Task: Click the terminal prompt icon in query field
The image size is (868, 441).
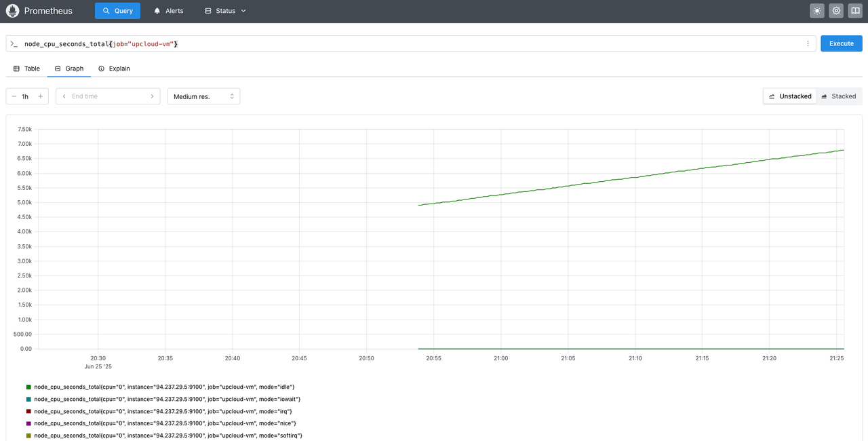Action: pos(14,43)
